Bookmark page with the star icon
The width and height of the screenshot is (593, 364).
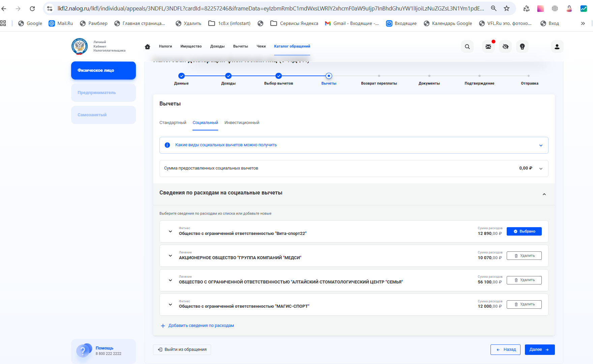tap(506, 8)
